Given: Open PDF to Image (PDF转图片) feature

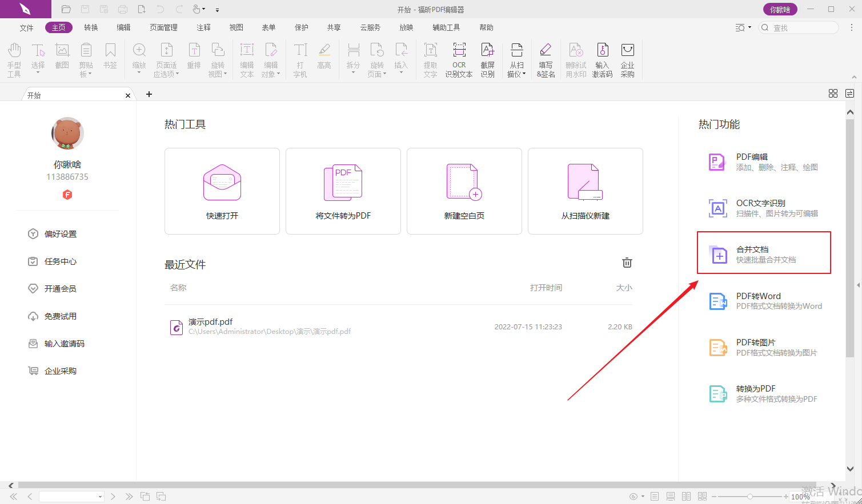Looking at the screenshot, I should tap(764, 347).
